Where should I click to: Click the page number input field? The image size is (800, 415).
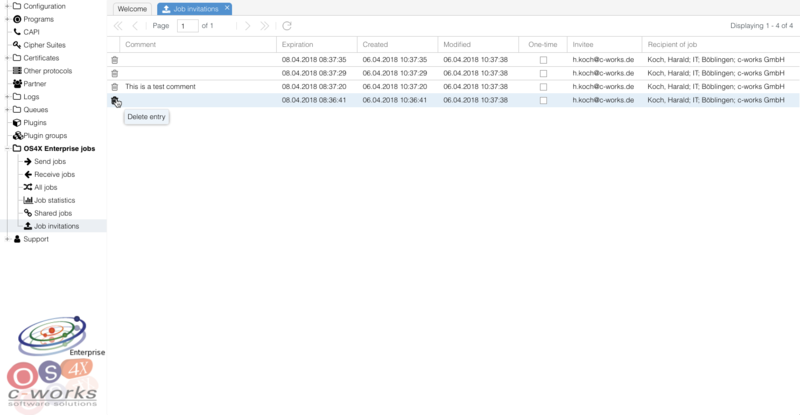(187, 26)
